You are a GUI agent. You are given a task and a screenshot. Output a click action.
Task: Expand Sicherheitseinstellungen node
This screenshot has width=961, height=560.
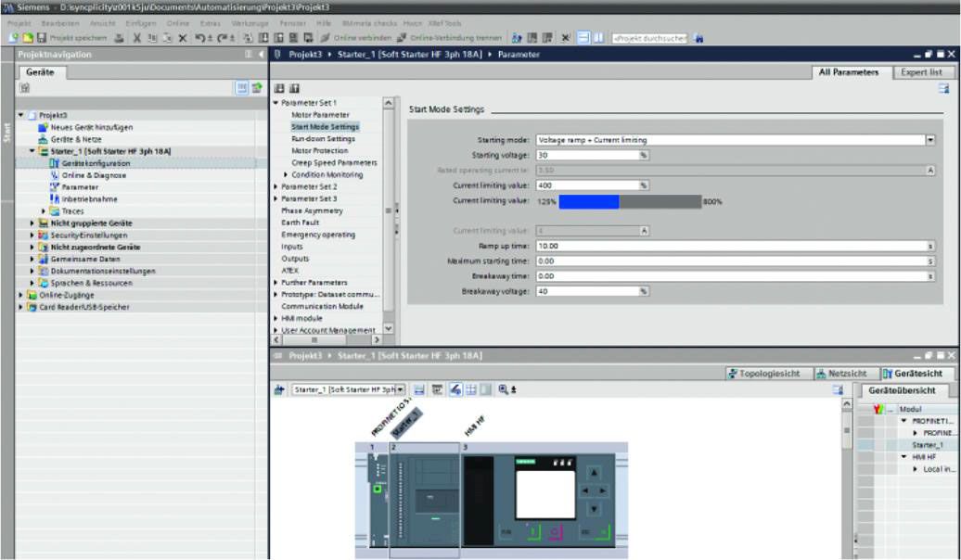click(32, 235)
